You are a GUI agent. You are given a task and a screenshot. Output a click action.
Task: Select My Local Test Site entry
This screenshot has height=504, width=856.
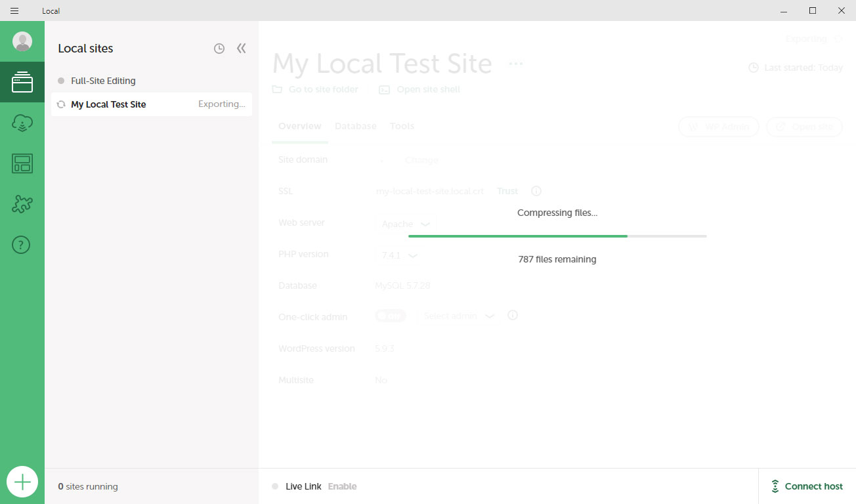coord(152,104)
